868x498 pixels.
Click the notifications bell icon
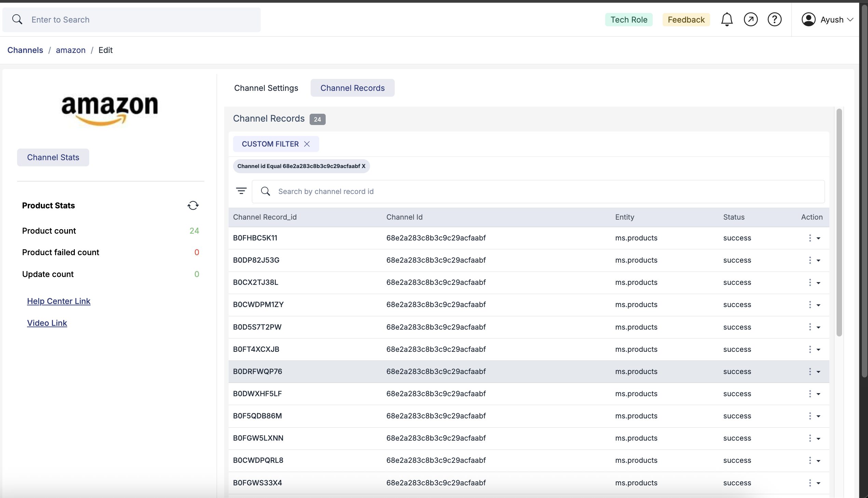[727, 19]
